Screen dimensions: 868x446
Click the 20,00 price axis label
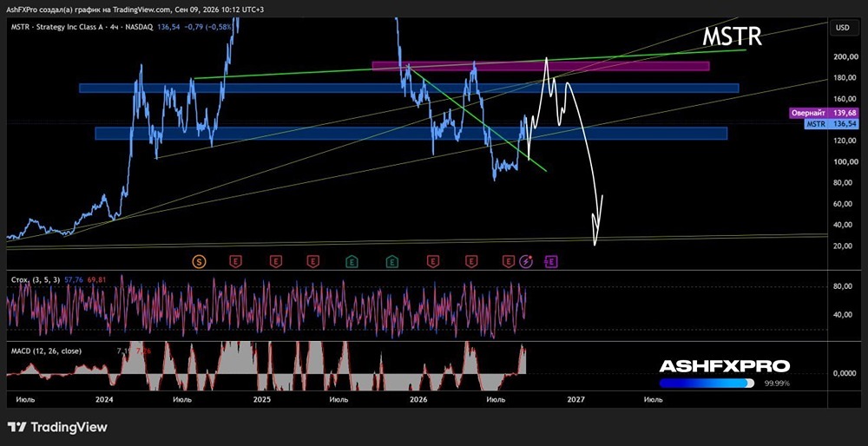[x=845, y=246]
